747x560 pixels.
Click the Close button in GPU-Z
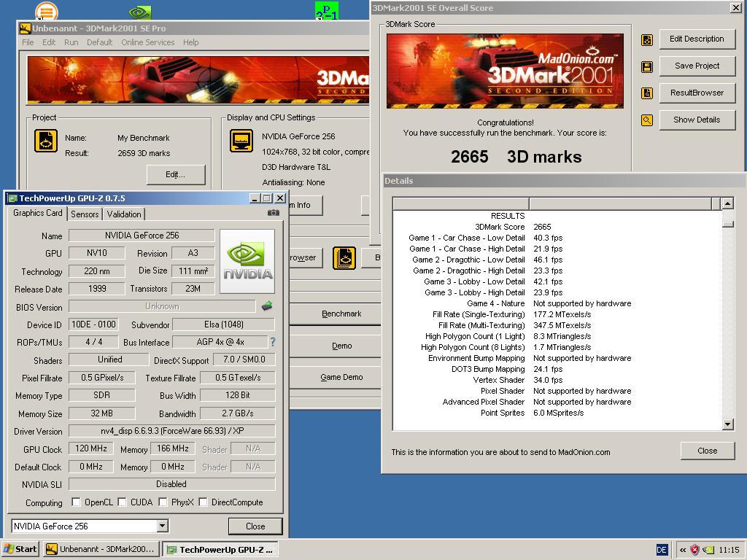255,526
